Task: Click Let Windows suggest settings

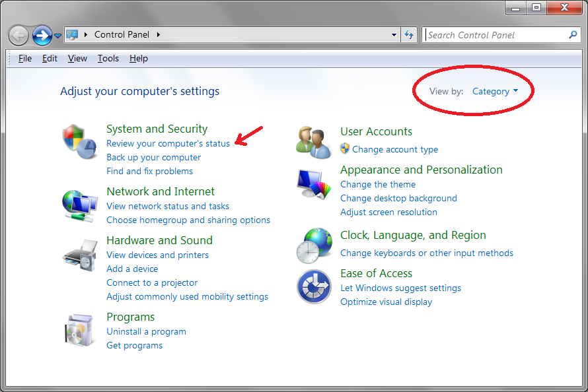Action: pos(400,288)
